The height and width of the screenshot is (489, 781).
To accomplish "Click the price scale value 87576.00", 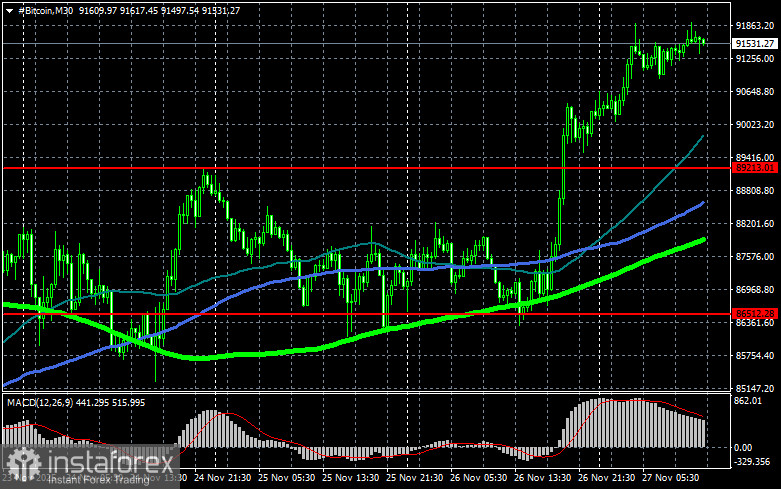I will [x=755, y=256].
